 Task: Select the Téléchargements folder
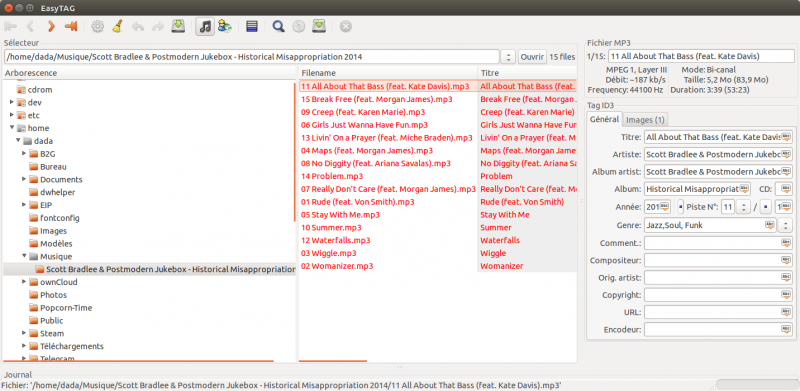pos(72,346)
